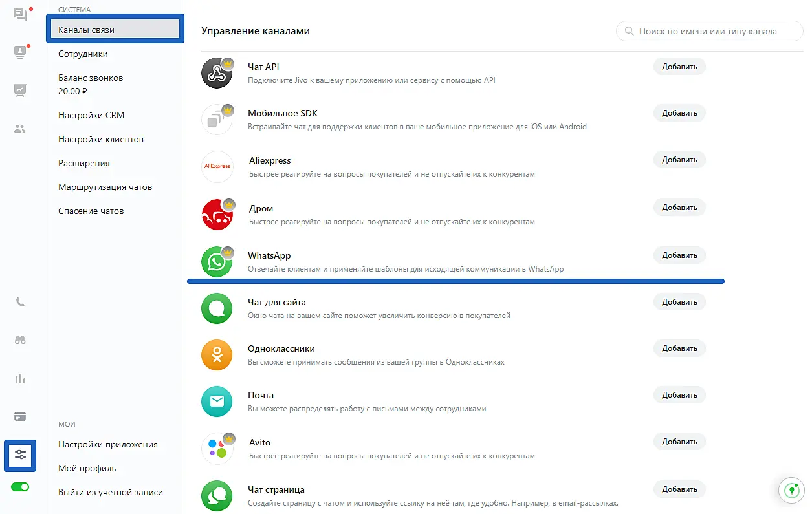Toggle the green online status switch
The image size is (812, 514).
coord(21,487)
